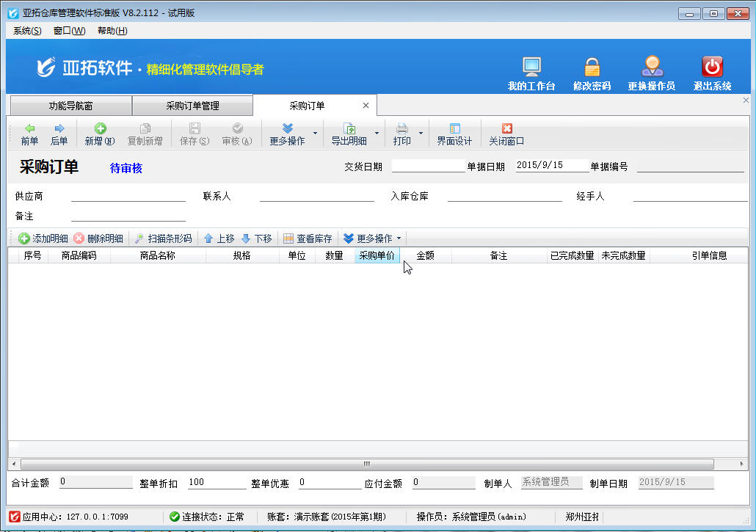Click the green 连接状态 check icon
This screenshot has height=532, width=756.
[175, 517]
